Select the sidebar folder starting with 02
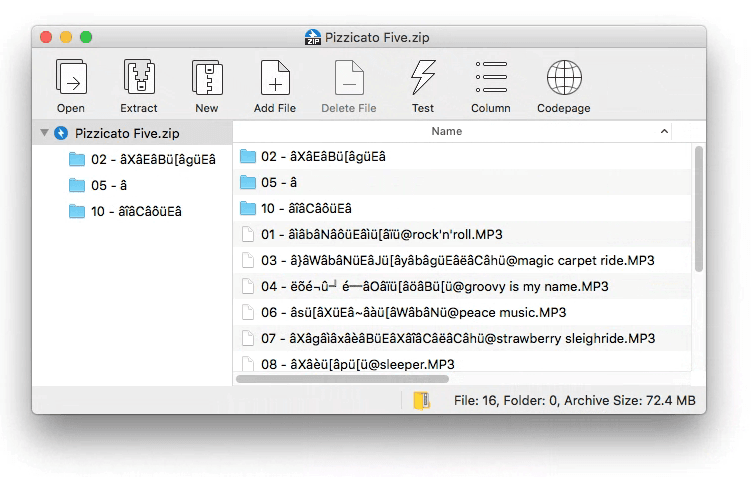This screenshot has height=477, width=751. tap(152, 159)
